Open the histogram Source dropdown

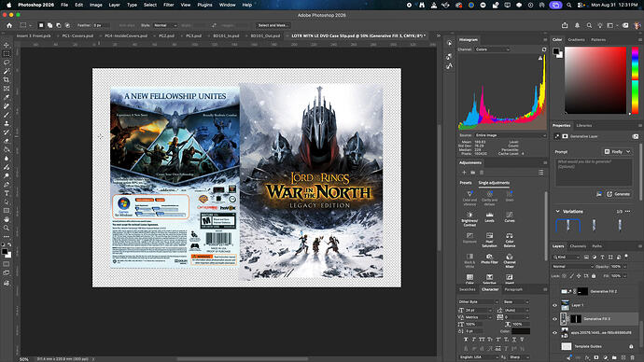(x=511, y=135)
